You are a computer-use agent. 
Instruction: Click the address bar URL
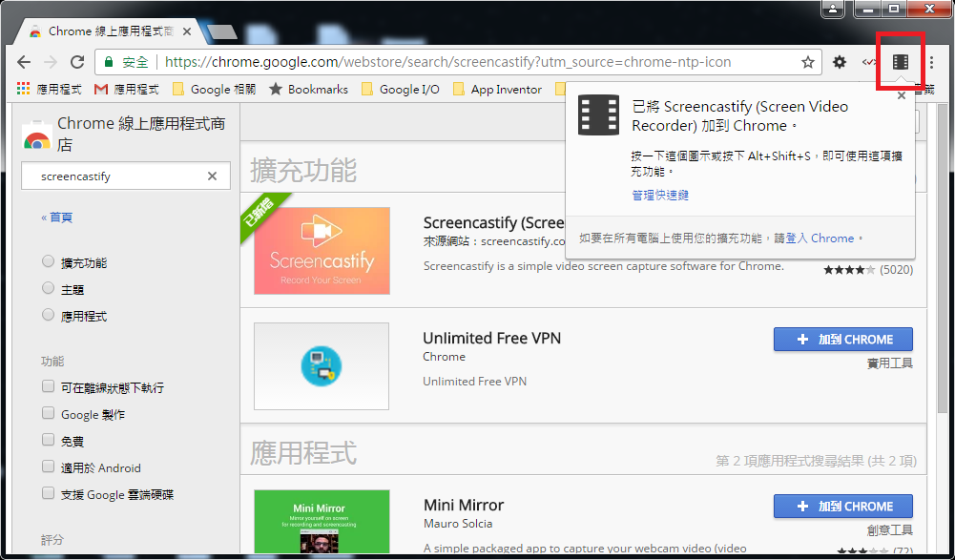(x=447, y=62)
